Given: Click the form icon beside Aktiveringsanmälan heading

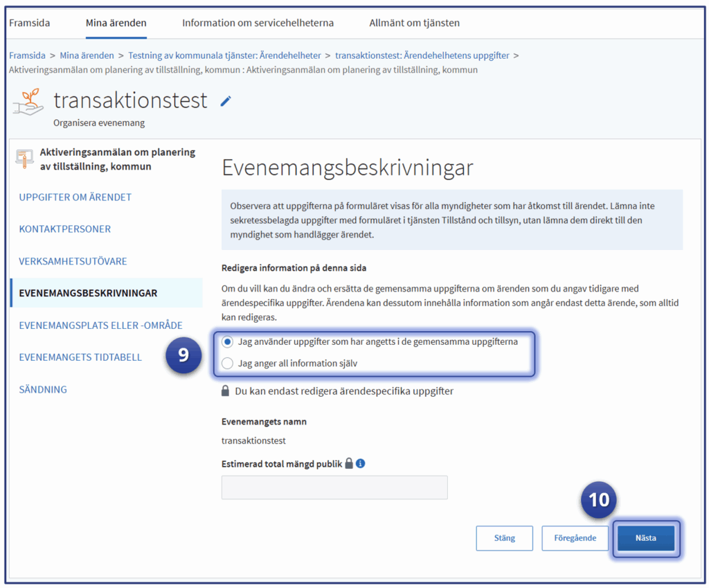Looking at the screenshot, I should tap(24, 158).
